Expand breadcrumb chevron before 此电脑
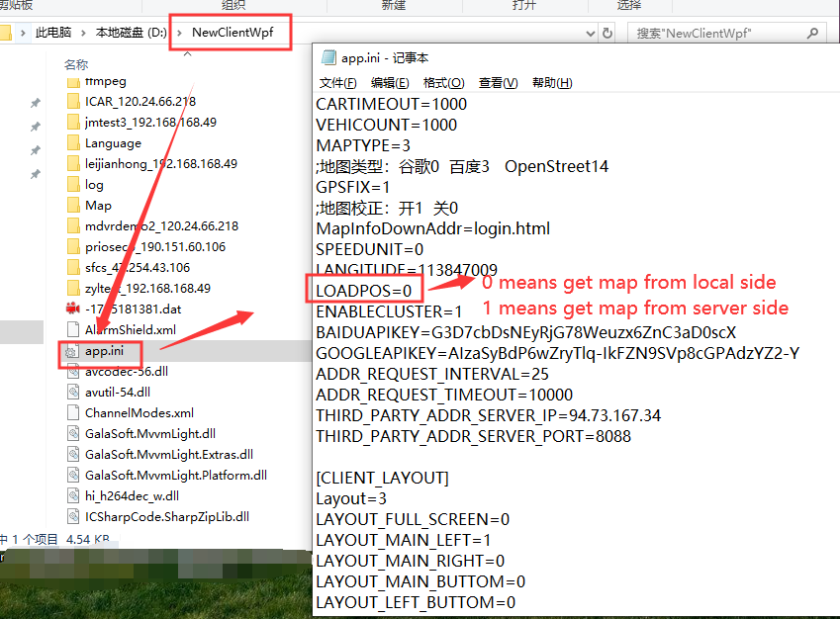 point(23,34)
